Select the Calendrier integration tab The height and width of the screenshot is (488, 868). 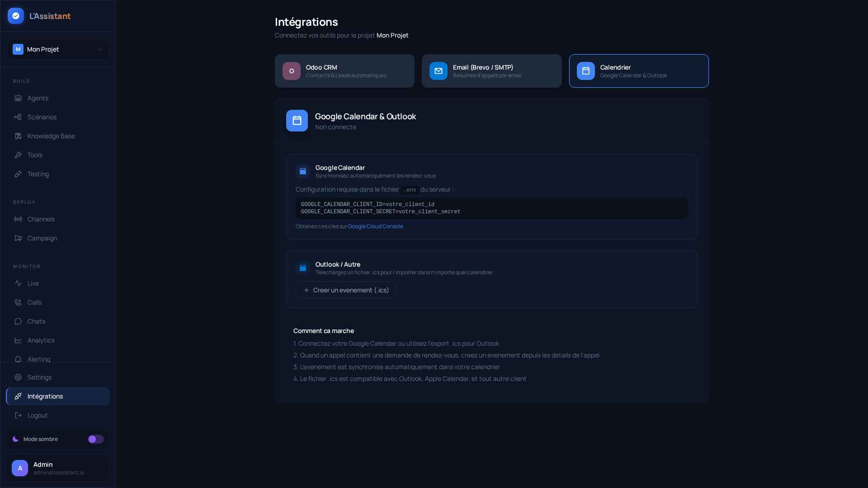tap(638, 71)
